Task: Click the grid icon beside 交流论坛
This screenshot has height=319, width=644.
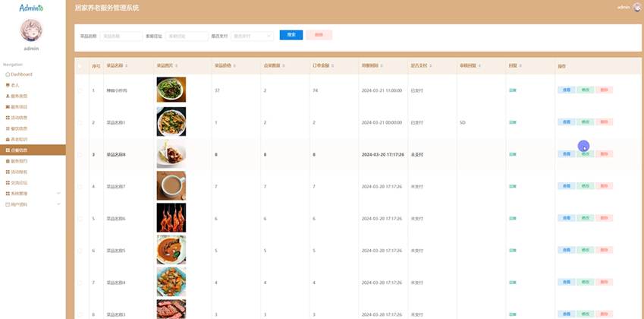Action: click(x=8, y=182)
